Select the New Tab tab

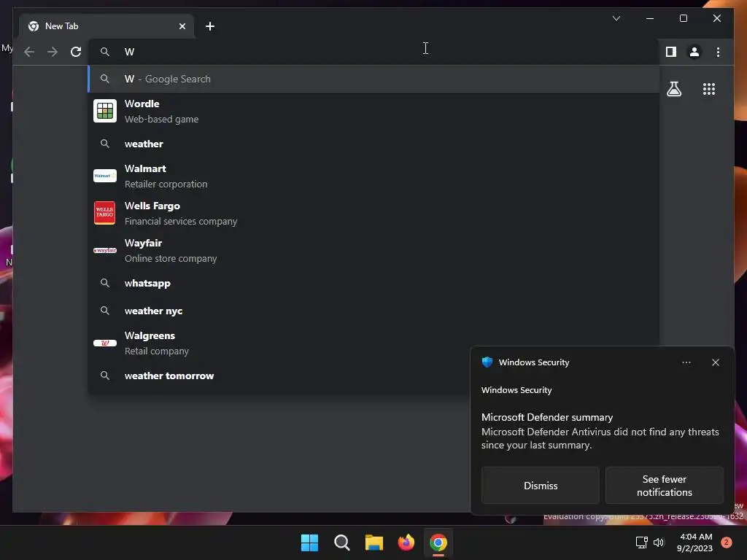107,26
